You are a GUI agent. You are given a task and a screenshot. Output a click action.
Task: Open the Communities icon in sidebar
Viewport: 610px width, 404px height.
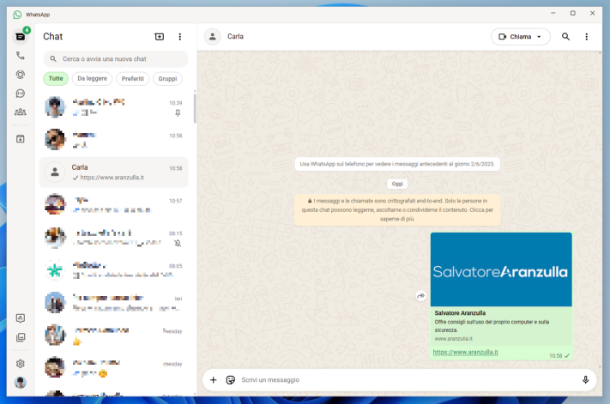tap(20, 112)
